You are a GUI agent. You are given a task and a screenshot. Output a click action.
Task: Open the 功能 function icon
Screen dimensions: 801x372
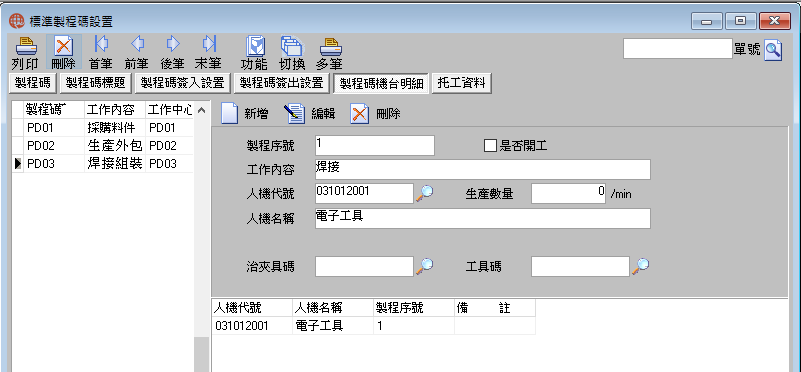(x=255, y=46)
